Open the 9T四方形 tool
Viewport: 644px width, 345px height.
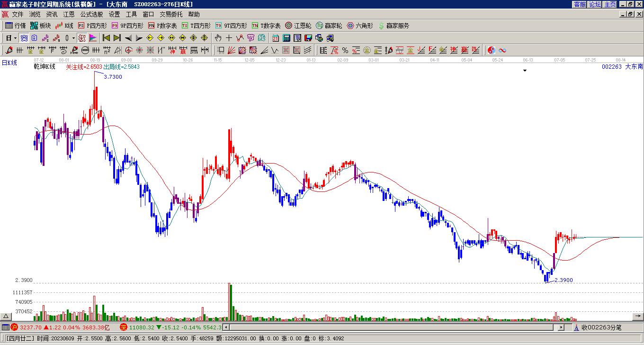231,26
